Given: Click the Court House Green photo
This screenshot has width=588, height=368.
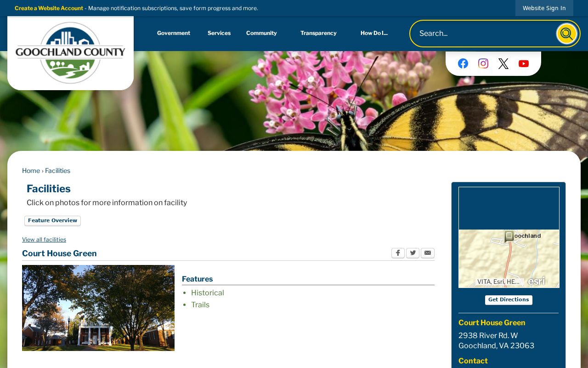Looking at the screenshot, I should pyautogui.click(x=98, y=308).
